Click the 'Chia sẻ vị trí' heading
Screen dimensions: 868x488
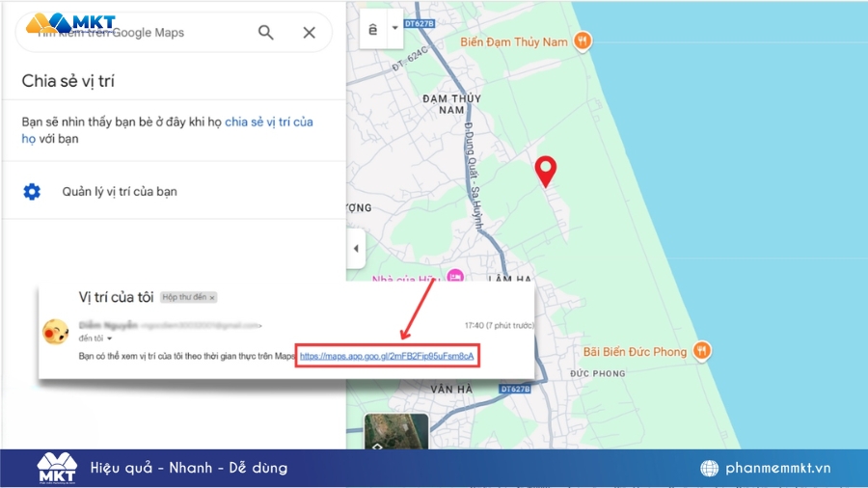68,81
